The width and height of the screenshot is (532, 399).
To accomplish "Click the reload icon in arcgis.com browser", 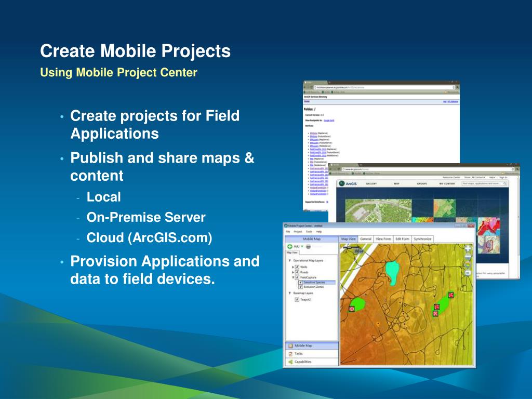I will pyautogui.click(x=339, y=169).
